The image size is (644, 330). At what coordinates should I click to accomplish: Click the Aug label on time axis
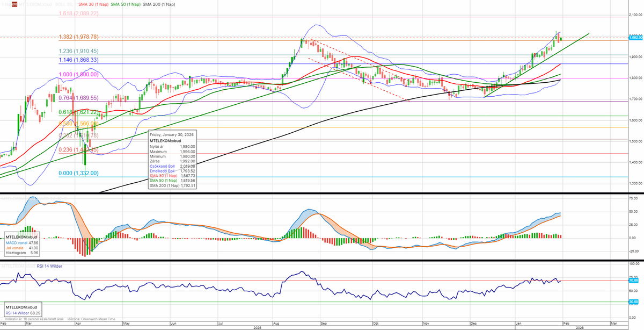point(276,324)
